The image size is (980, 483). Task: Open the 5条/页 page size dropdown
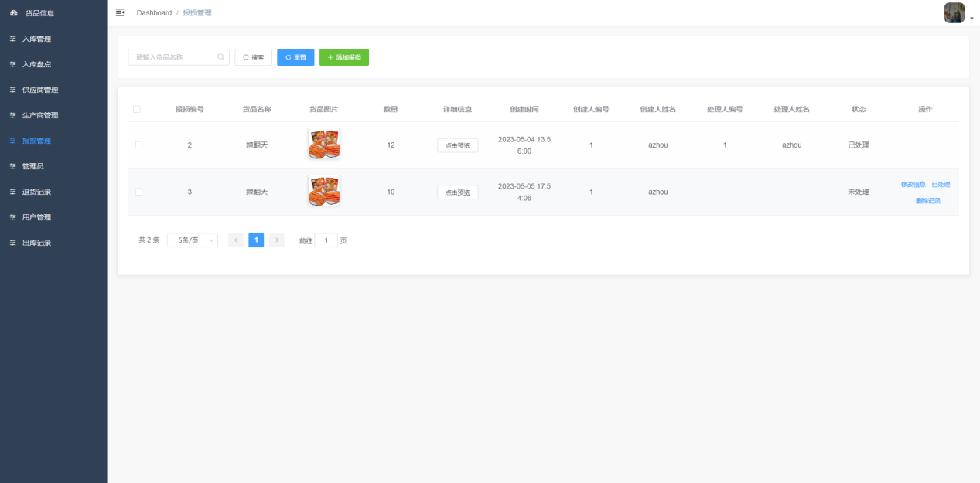(192, 240)
